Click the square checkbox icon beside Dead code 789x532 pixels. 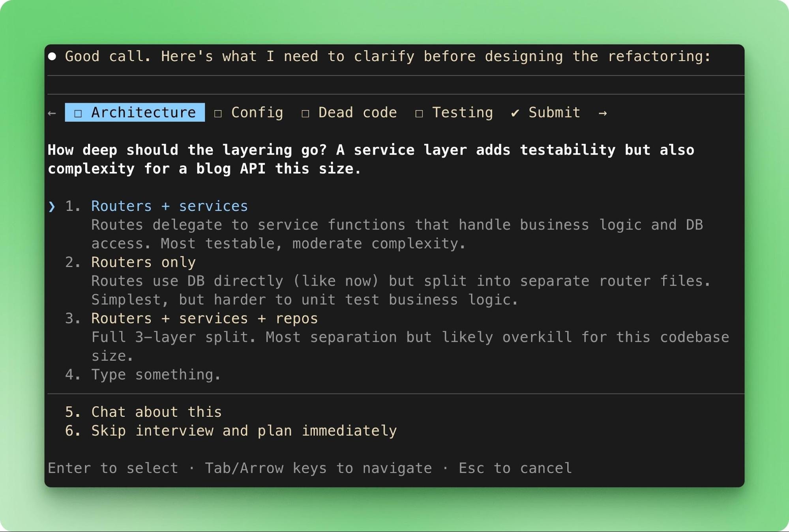pos(305,113)
